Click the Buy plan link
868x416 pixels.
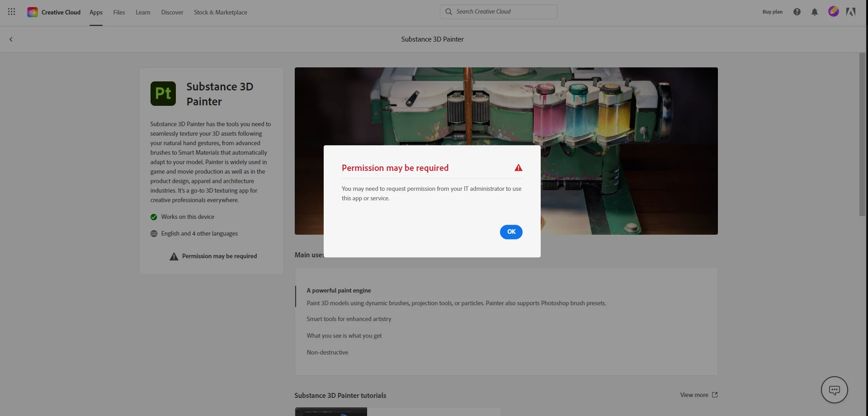pos(772,12)
